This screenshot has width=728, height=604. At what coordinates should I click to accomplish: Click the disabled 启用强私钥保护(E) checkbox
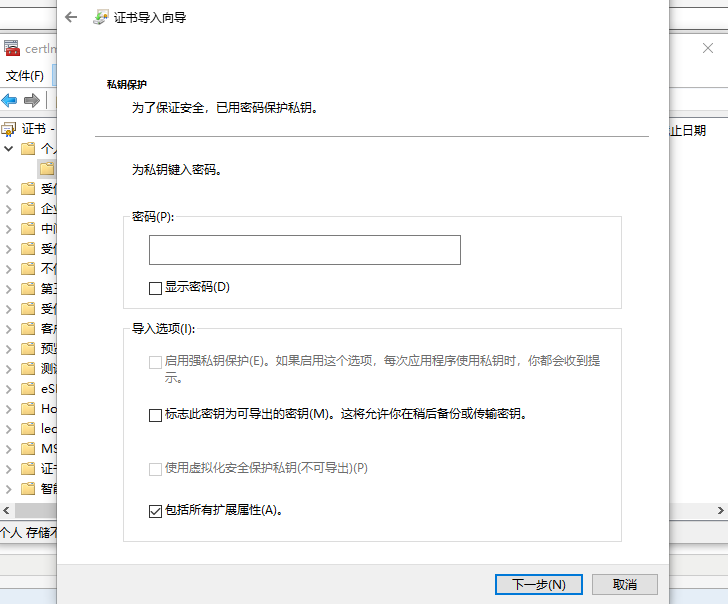pos(155,362)
